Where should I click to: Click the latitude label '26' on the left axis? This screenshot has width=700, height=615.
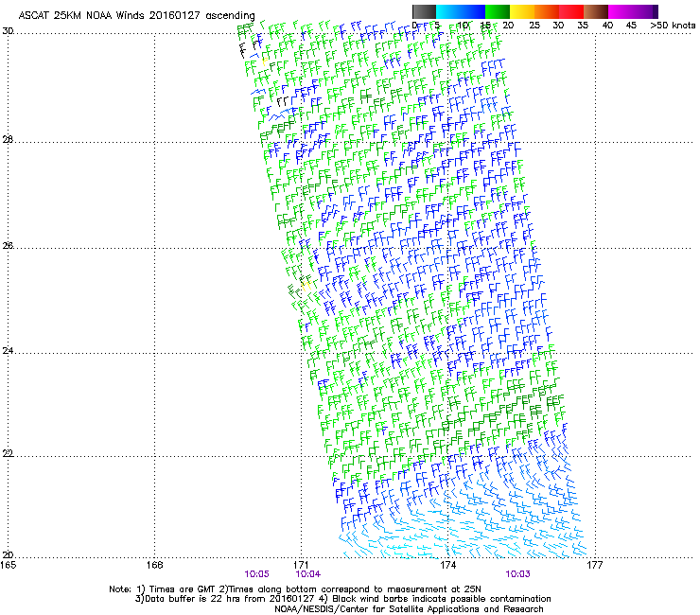pyautogui.click(x=8, y=246)
